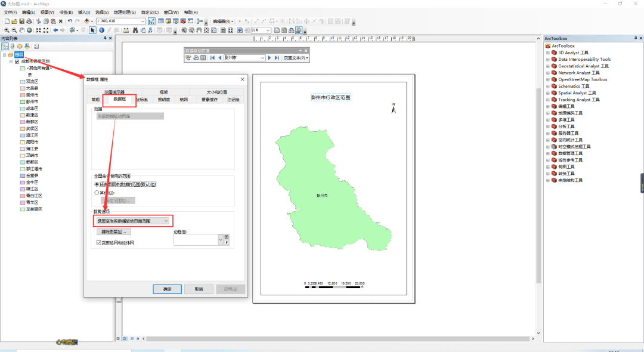Select the 其他 extent radio button

pyautogui.click(x=97, y=193)
